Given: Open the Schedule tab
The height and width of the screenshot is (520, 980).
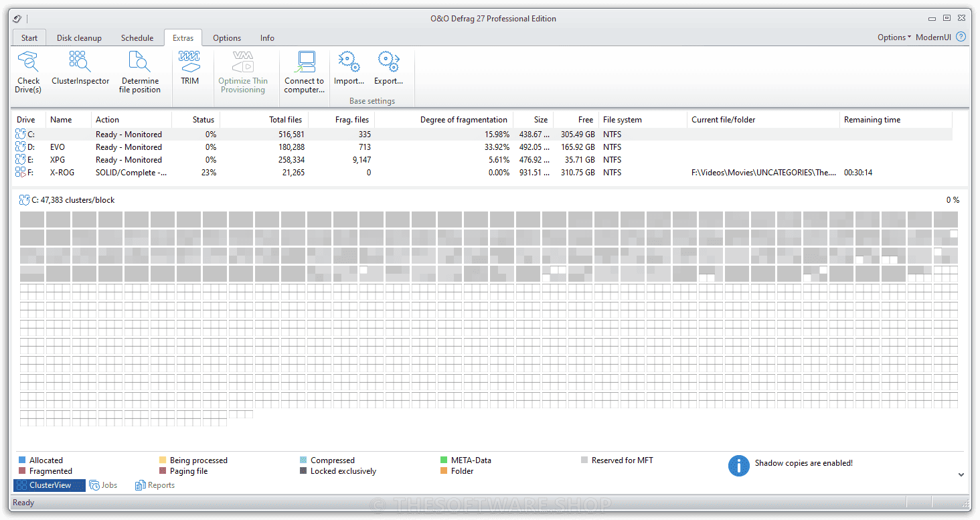Looking at the screenshot, I should [137, 38].
